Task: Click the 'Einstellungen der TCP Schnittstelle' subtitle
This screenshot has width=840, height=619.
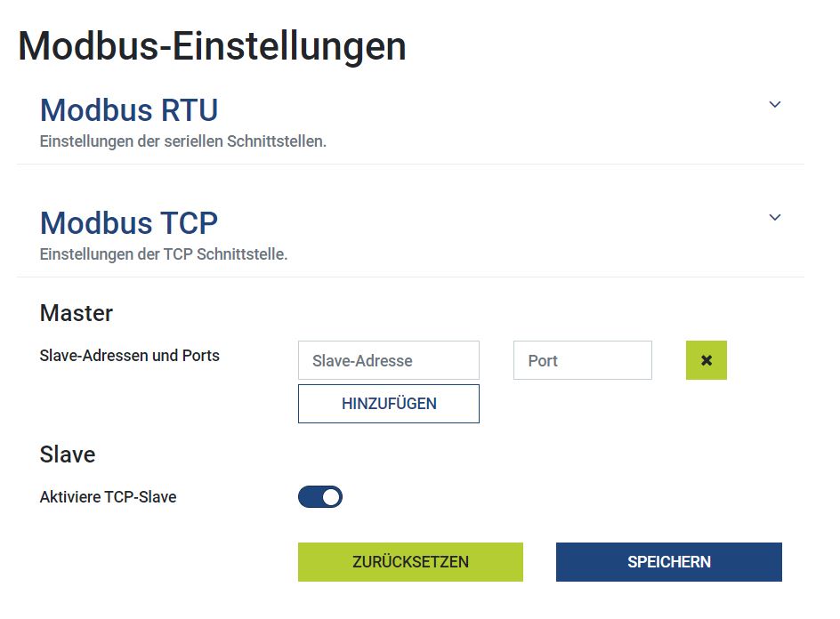Action: point(164,254)
